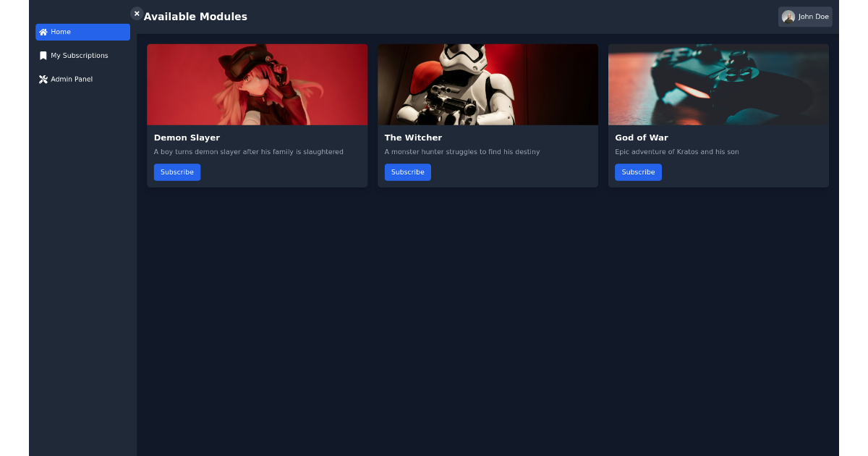
Task: Subscribe to the Demon Slayer module
Action: 177,172
